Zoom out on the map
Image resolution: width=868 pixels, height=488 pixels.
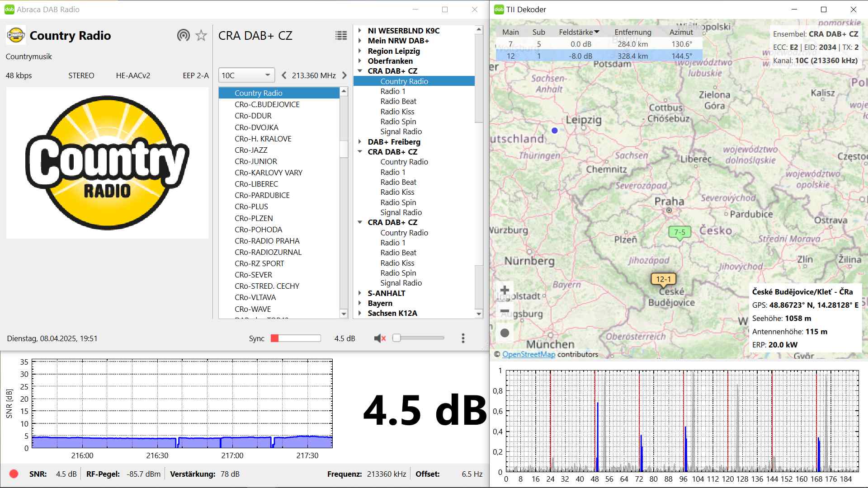coord(505,311)
